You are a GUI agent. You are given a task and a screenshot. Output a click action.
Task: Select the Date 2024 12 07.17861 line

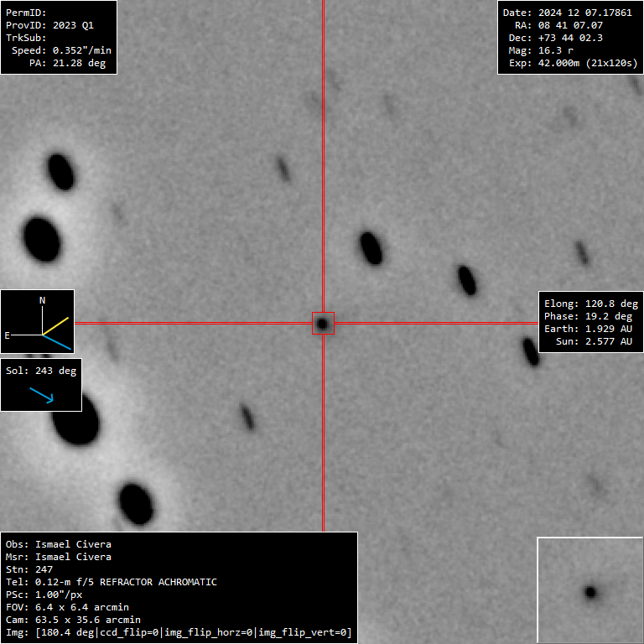[566, 13]
